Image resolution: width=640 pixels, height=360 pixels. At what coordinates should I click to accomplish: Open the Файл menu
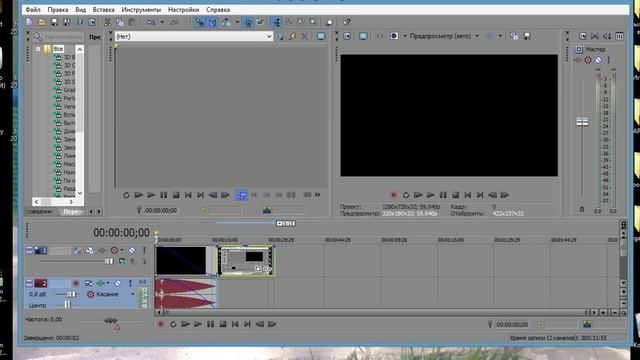pyautogui.click(x=33, y=9)
